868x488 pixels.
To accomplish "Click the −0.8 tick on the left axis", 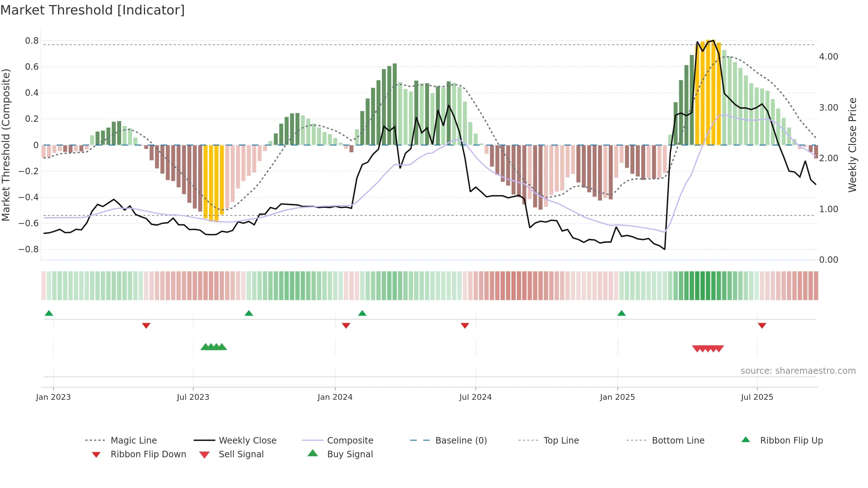I will (29, 249).
